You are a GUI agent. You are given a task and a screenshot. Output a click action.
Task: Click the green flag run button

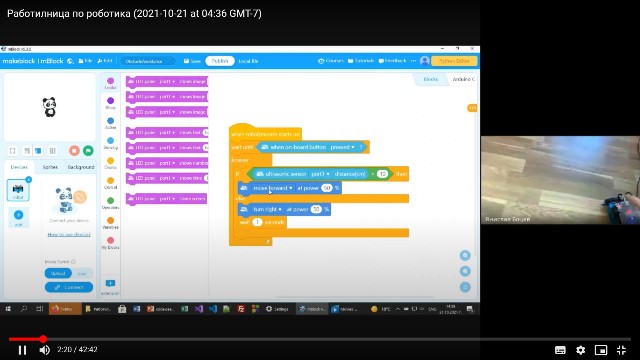[x=88, y=151]
